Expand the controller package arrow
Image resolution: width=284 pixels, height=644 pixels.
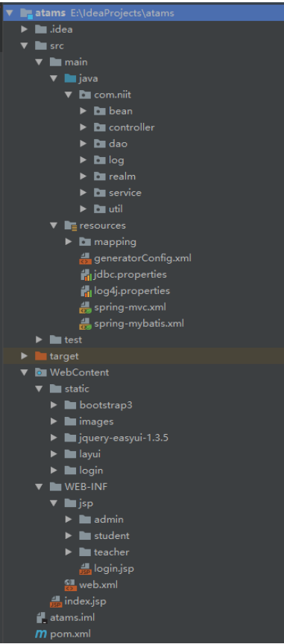coord(83,127)
